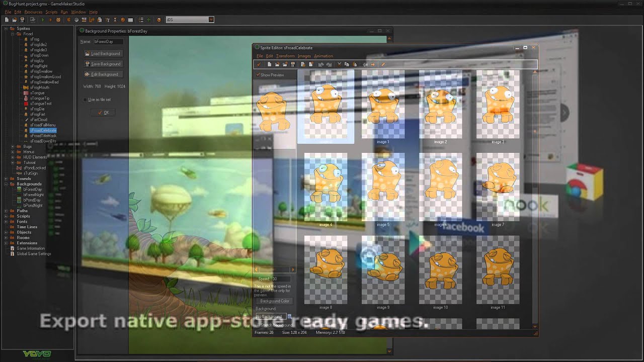Toggle the Show Preview checkbox
Image resolution: width=644 pixels, height=362 pixels.
(x=258, y=75)
